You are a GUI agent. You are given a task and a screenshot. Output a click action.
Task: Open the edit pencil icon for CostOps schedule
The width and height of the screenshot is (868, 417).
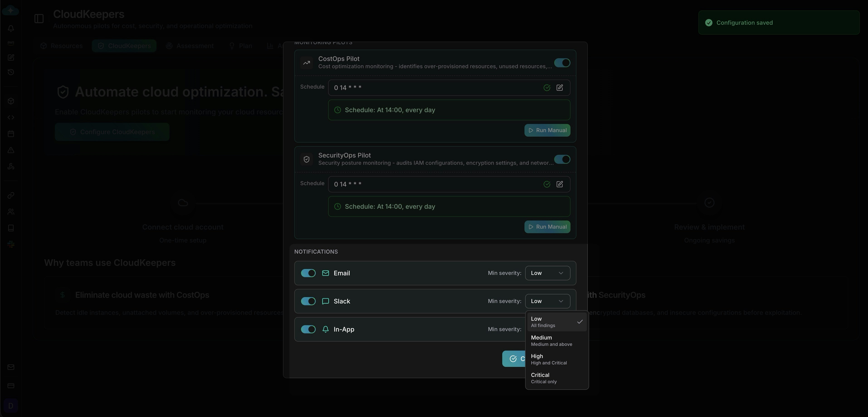(559, 87)
